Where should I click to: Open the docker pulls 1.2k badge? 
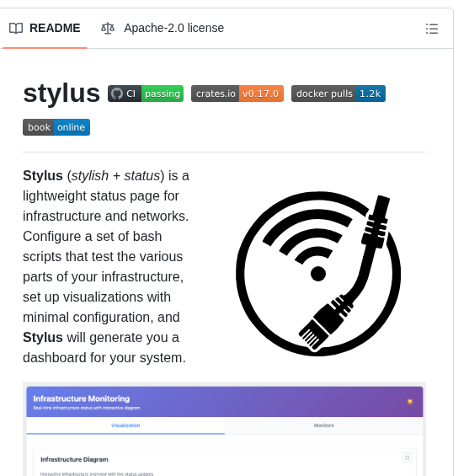point(338,94)
